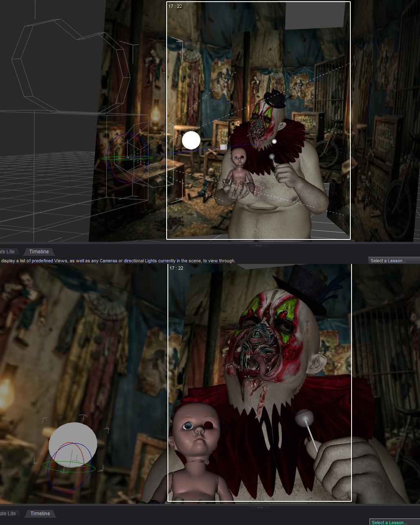The height and width of the screenshot is (525, 420).
Task: Click the 17 : 22 aspect label in the lower viewport
Action: 176,268
